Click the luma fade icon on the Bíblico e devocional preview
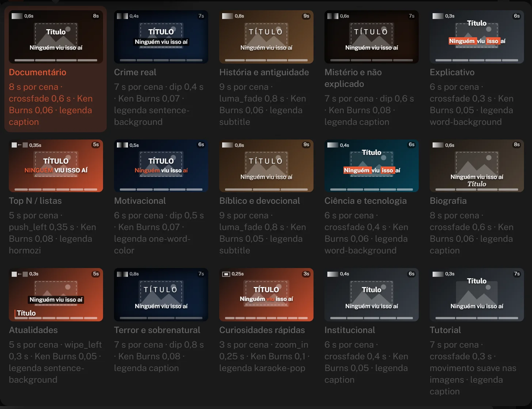Screen dimensions: 532x409 point(228,145)
